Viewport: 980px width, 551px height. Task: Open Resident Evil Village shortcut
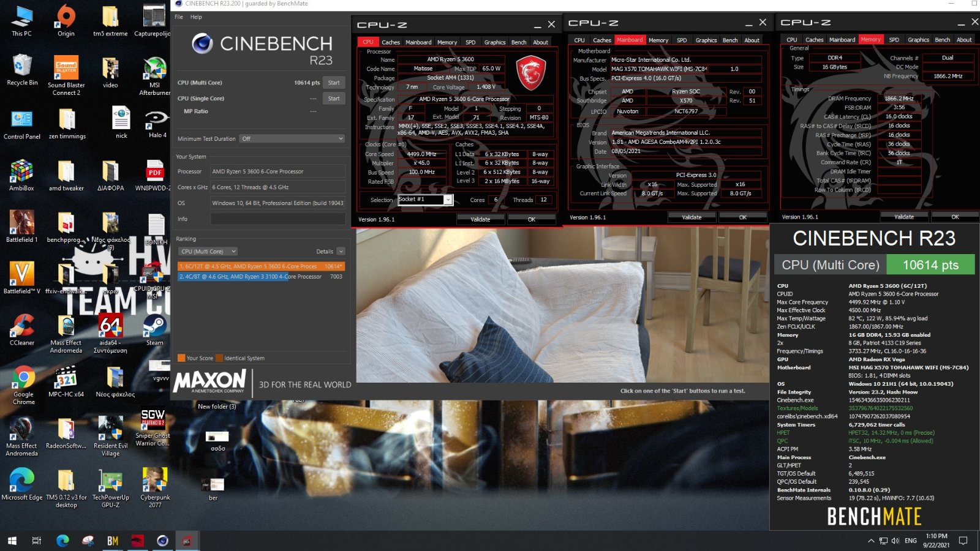coord(110,437)
